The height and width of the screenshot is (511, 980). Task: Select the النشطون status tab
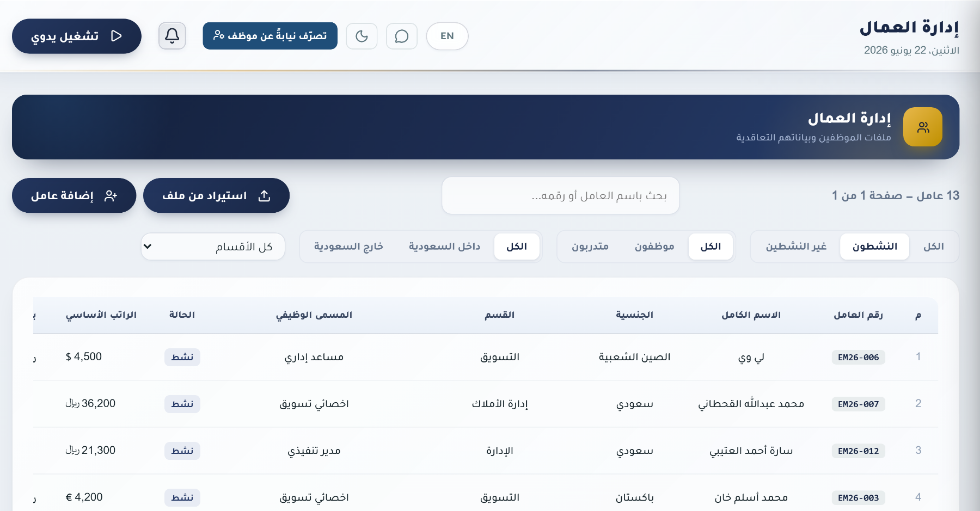pyautogui.click(x=874, y=247)
